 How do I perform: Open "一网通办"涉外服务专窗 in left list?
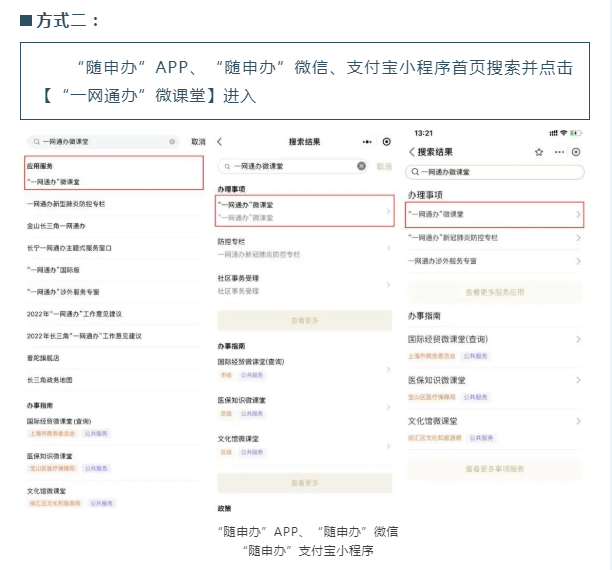click(63, 292)
